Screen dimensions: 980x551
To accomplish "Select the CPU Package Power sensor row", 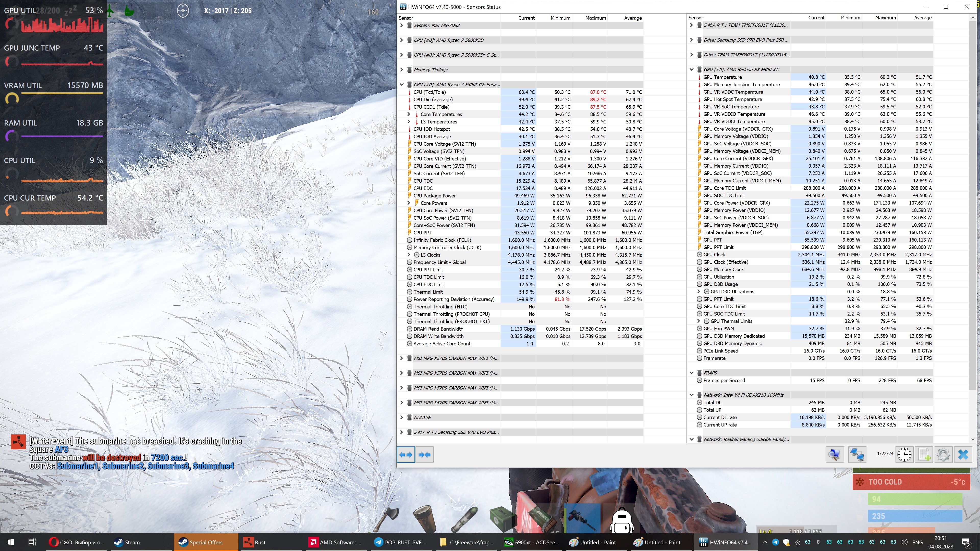I will coord(434,195).
